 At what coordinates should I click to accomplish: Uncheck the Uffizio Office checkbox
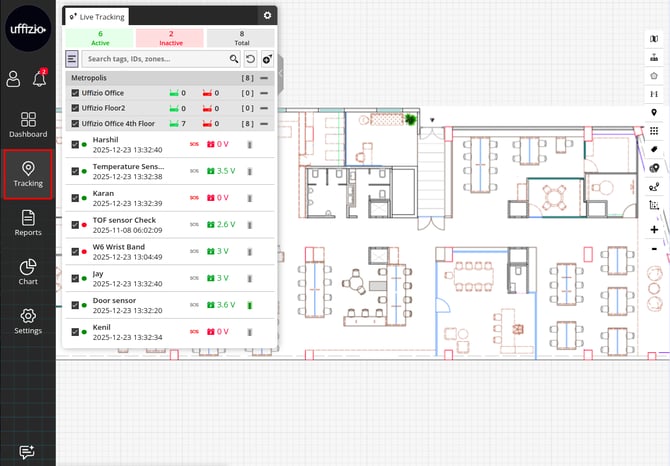coord(75,93)
